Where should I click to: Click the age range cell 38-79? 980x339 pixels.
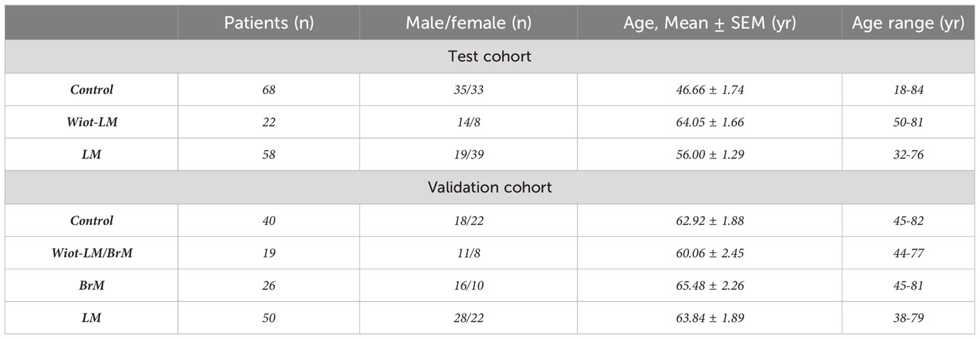[908, 318]
